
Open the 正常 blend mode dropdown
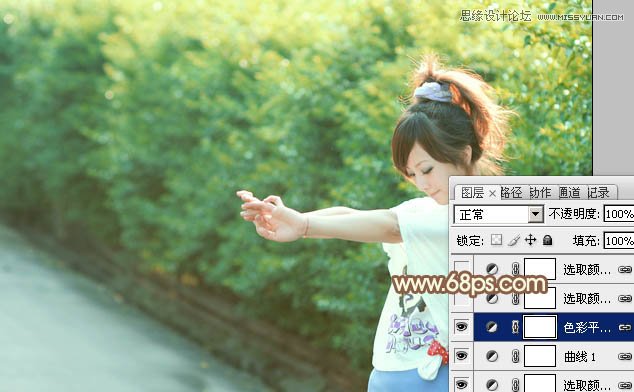536,214
